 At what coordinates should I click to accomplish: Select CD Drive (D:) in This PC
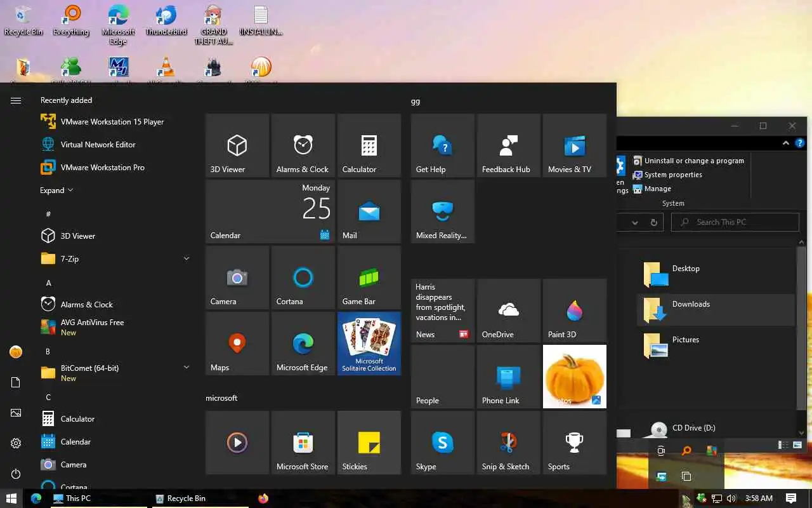(716, 429)
